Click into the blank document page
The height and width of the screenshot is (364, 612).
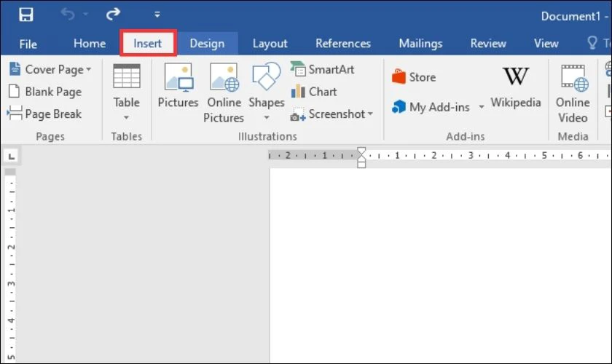tap(440, 265)
